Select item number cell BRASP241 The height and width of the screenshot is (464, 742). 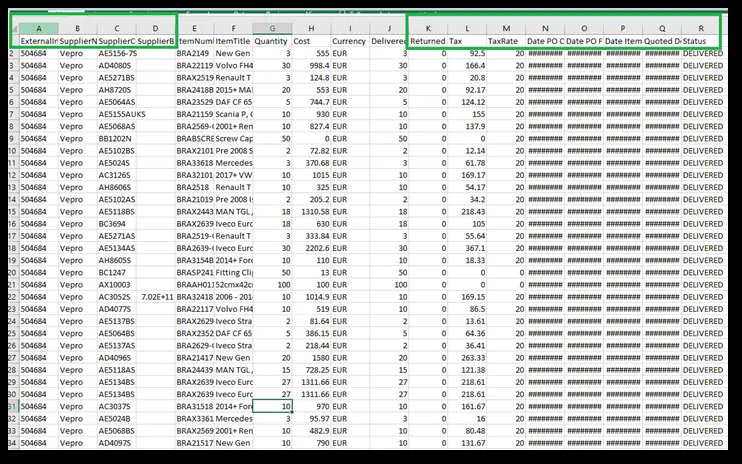[194, 272]
